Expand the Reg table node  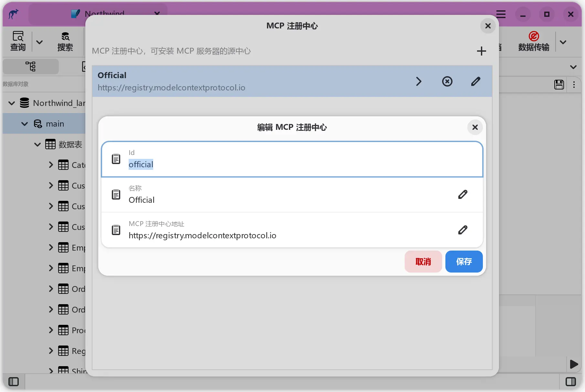tap(51, 351)
